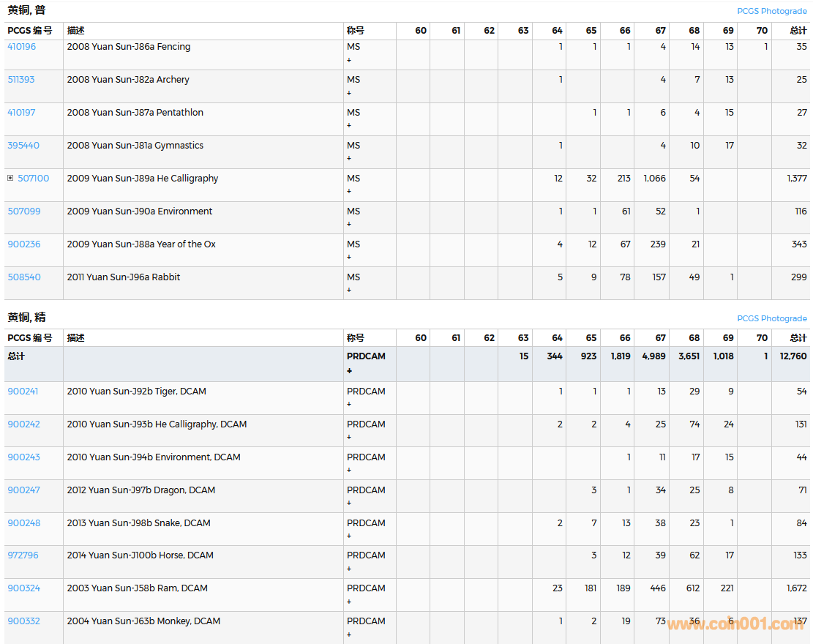
Task: Open PCGS Photograde link above 黄铜, 普 table
Action: (771, 11)
